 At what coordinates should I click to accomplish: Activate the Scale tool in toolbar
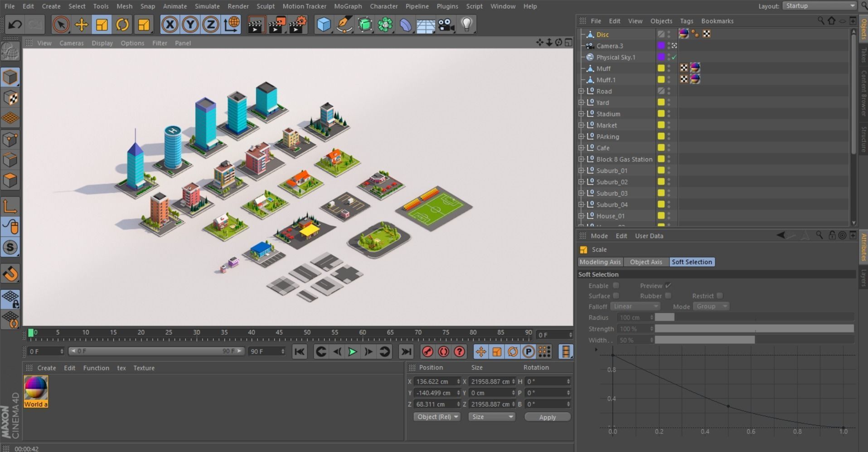102,24
